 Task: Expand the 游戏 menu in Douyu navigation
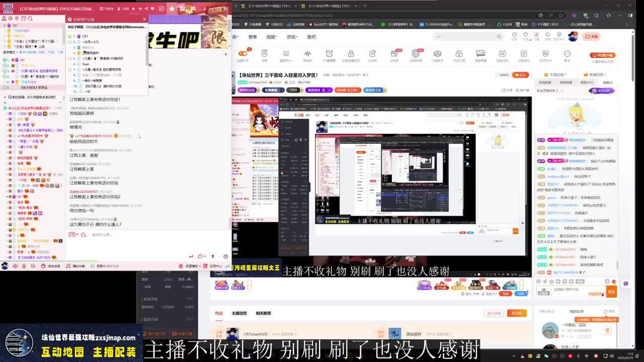click(292, 37)
